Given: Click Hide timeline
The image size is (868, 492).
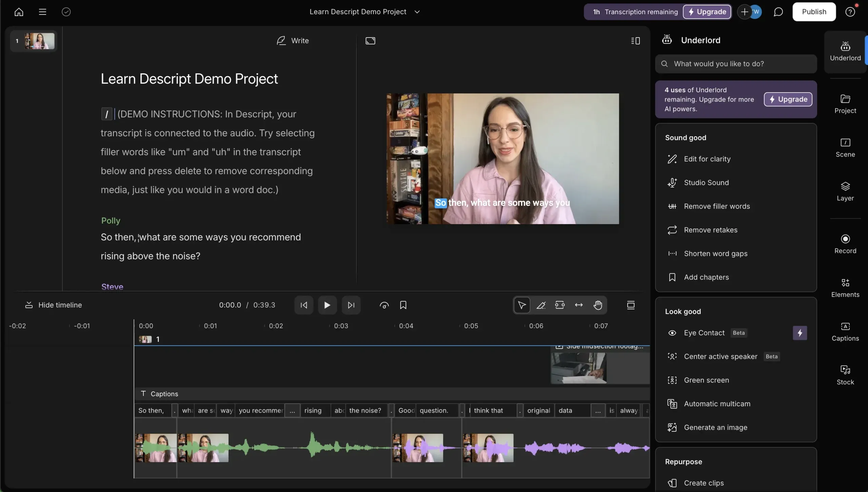Looking at the screenshot, I should (54, 305).
